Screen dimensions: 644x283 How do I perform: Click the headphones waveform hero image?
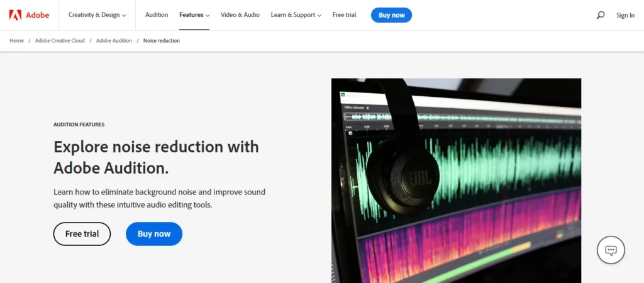(x=457, y=180)
